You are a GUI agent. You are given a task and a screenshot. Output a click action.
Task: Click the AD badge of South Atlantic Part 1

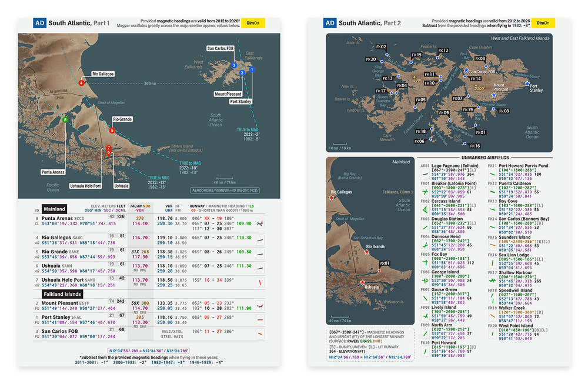click(x=39, y=23)
